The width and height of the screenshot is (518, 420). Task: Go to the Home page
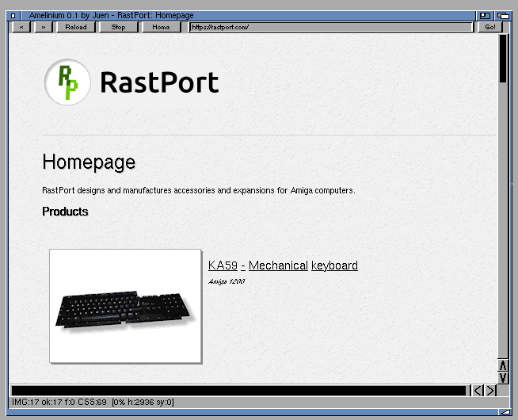[x=161, y=27]
